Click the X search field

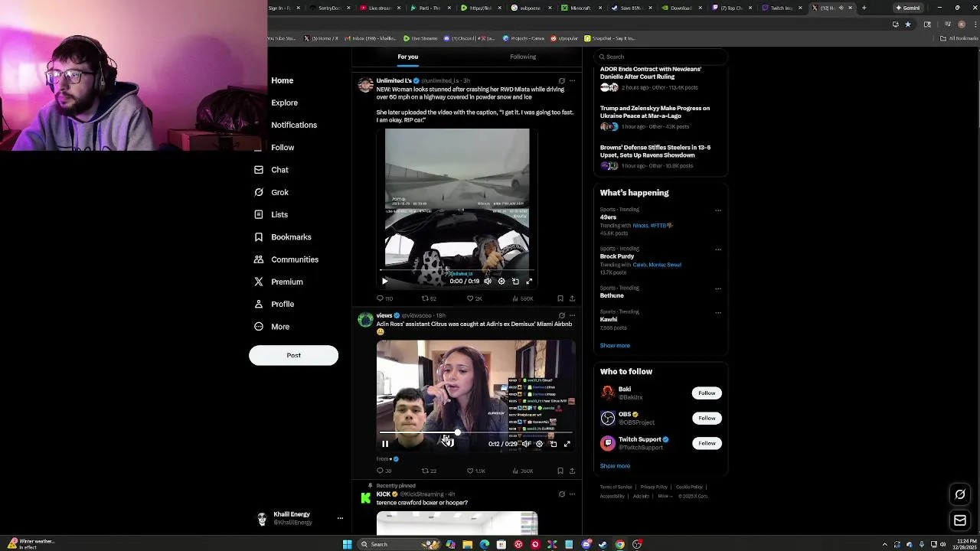(x=661, y=57)
